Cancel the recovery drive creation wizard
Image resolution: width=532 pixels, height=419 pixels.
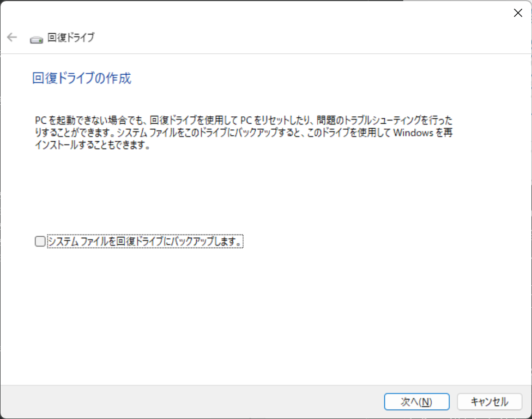[488, 402]
